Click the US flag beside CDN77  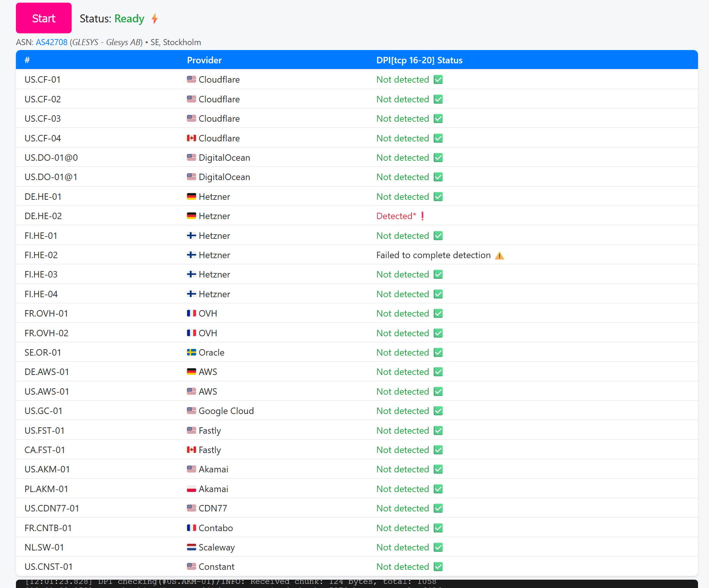point(191,508)
